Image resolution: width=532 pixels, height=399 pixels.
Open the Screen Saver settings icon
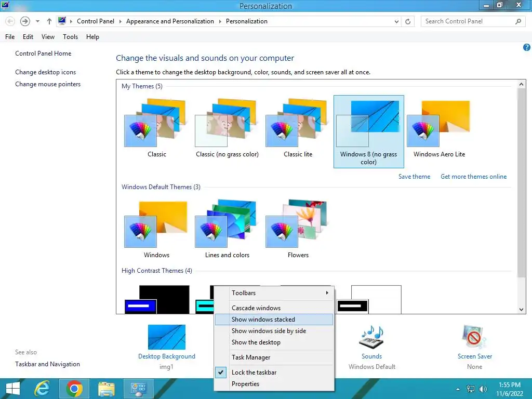click(x=474, y=337)
